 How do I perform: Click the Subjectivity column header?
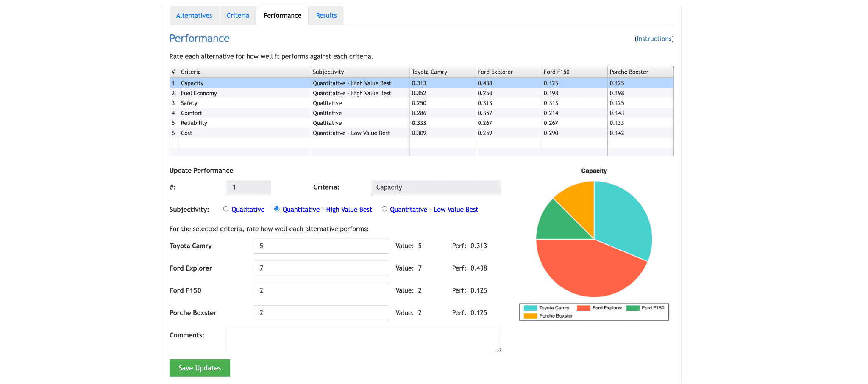[360, 72]
